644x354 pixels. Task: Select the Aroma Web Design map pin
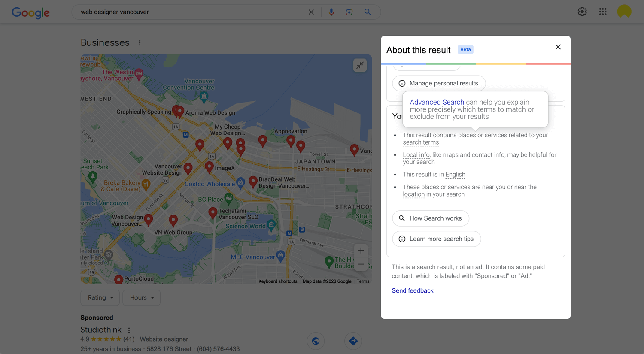click(180, 112)
